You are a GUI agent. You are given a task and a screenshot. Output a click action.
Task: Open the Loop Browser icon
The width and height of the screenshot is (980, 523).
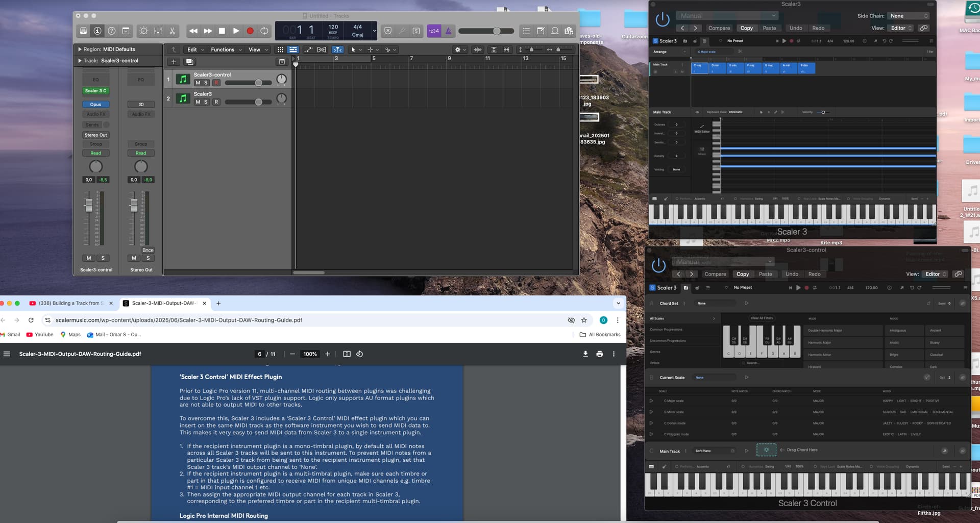[555, 31]
